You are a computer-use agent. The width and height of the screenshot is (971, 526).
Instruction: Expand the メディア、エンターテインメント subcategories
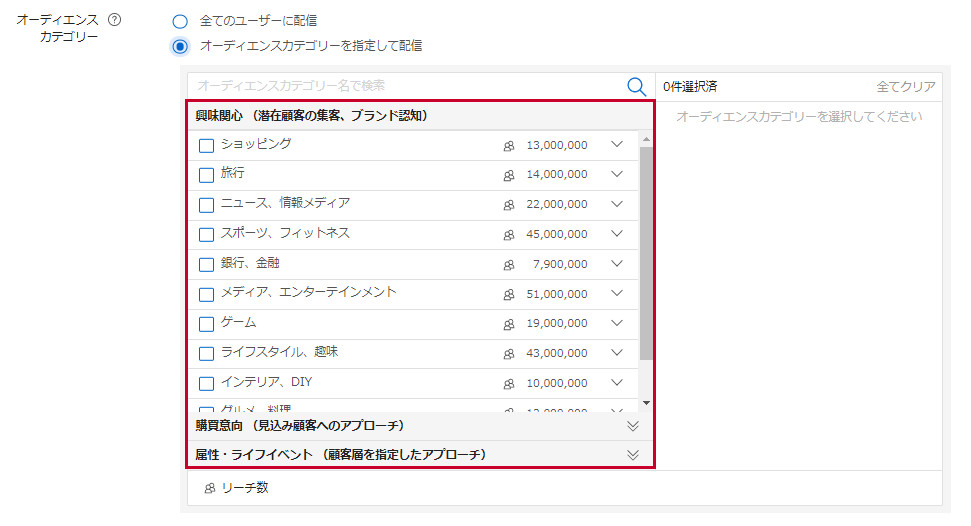tap(616, 294)
